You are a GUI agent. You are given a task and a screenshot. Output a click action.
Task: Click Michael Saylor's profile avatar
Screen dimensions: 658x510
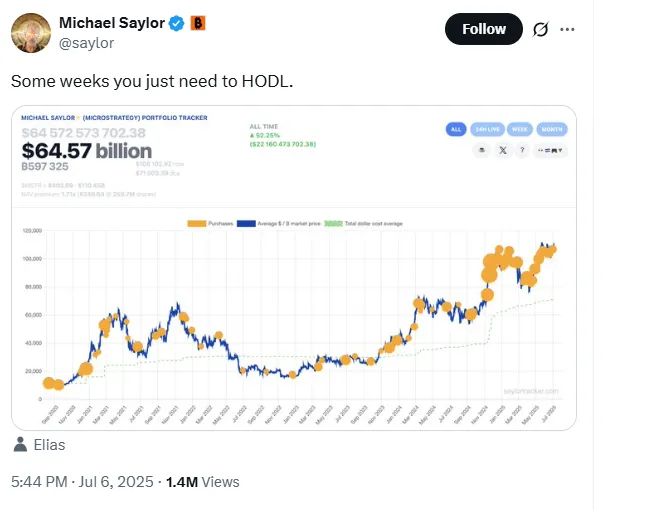click(31, 34)
